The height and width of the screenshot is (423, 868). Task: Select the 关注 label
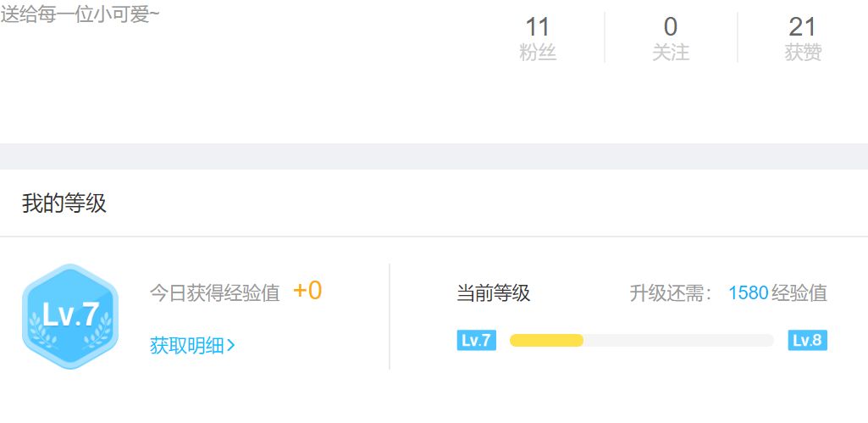click(671, 53)
